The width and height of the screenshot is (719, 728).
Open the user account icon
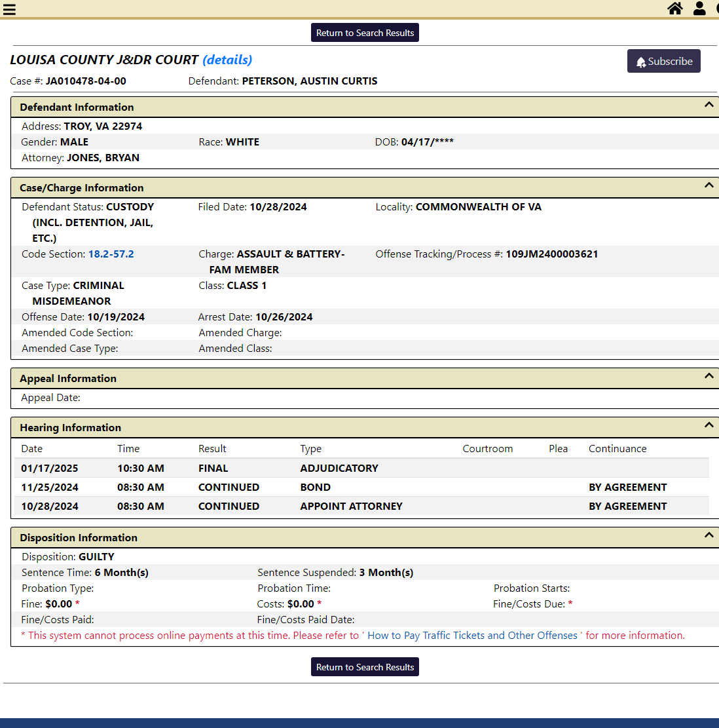[699, 9]
